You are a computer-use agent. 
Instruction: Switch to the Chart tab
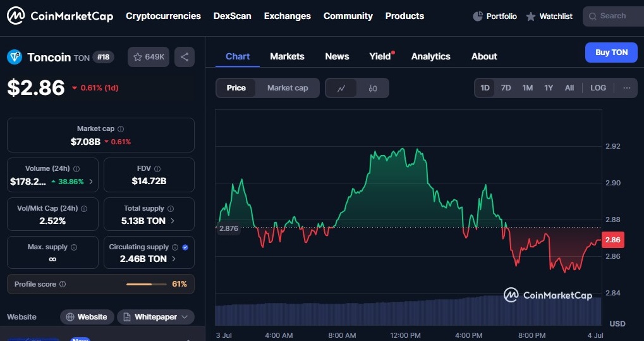[238, 56]
